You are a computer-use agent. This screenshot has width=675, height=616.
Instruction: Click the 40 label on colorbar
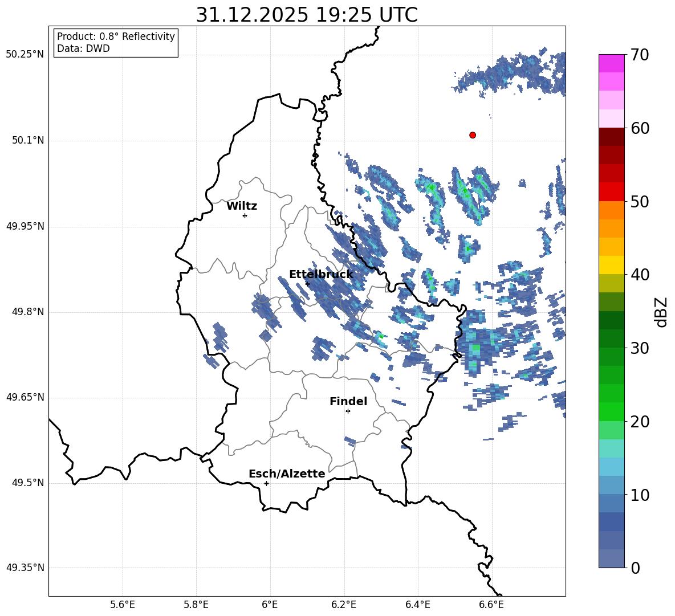[x=640, y=275]
